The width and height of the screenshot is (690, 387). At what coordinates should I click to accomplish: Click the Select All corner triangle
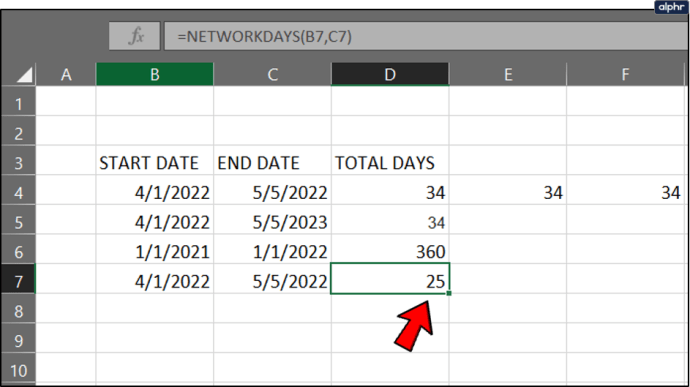(24, 75)
